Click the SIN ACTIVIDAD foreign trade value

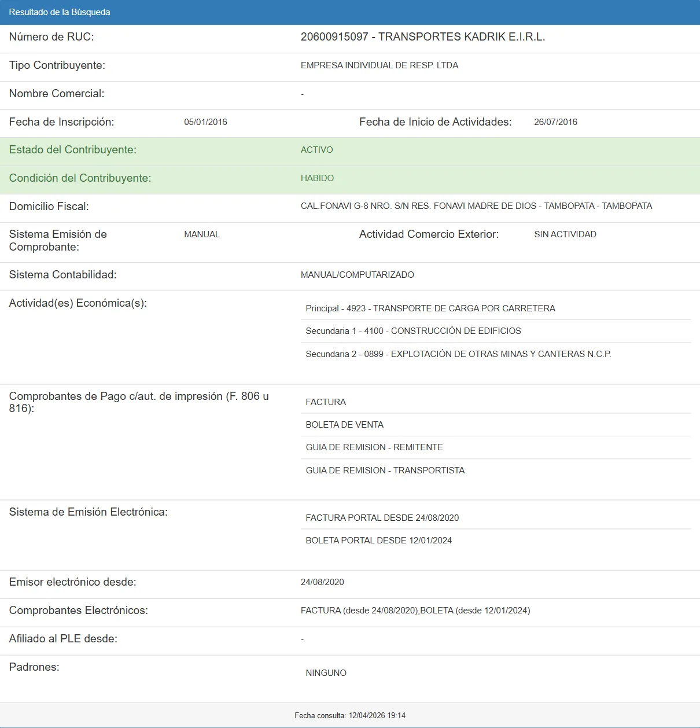click(565, 234)
